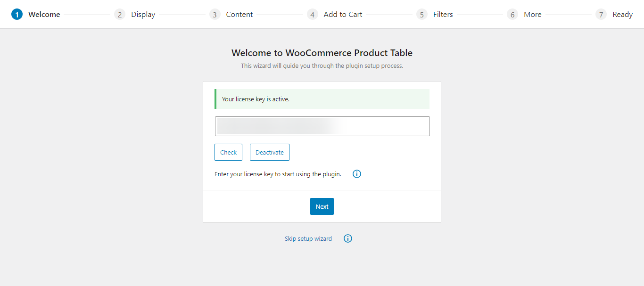Click 'Enter your license key to start' text

click(x=278, y=174)
